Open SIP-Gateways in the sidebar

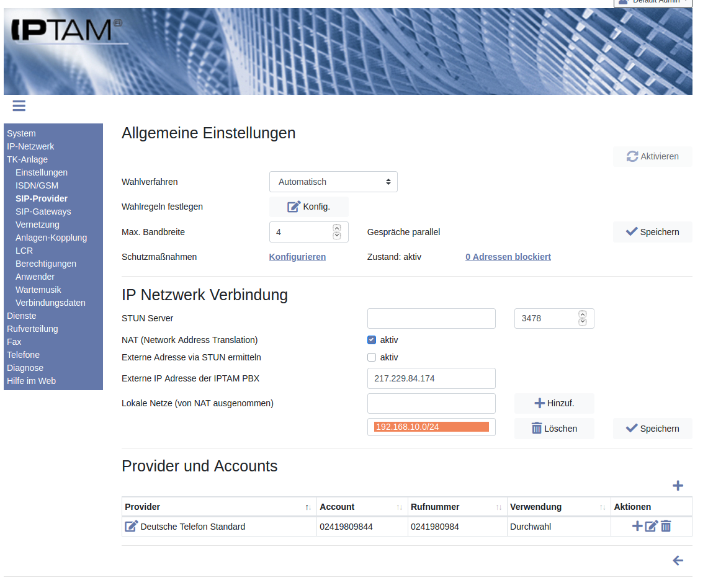point(43,212)
